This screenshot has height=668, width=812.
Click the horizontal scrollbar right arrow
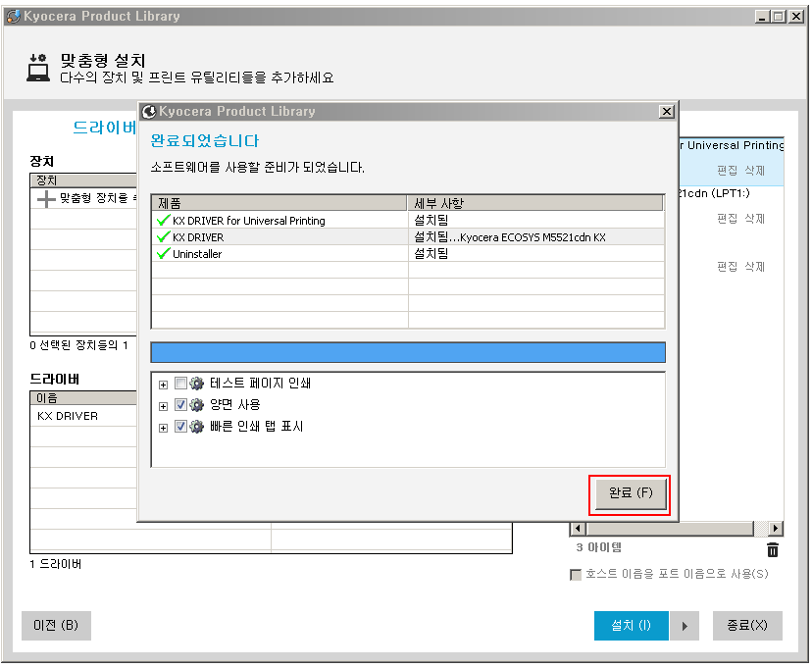coord(776,528)
